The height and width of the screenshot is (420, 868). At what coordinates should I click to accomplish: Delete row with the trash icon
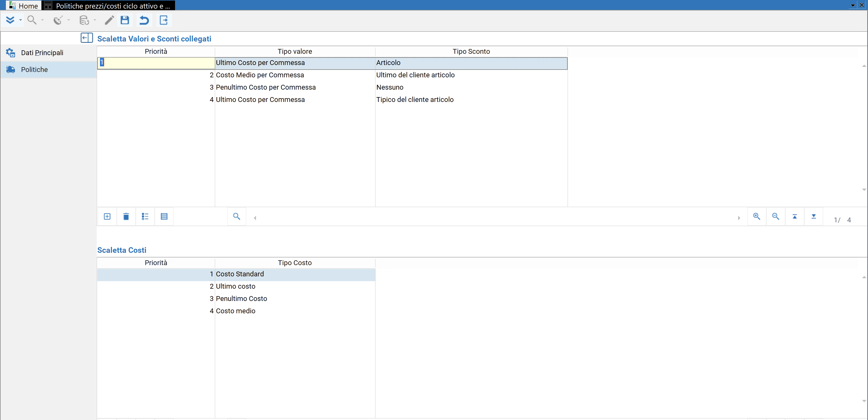[x=126, y=217]
